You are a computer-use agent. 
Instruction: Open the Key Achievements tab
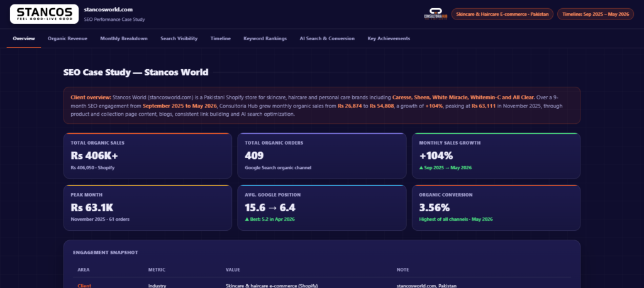pyautogui.click(x=389, y=38)
